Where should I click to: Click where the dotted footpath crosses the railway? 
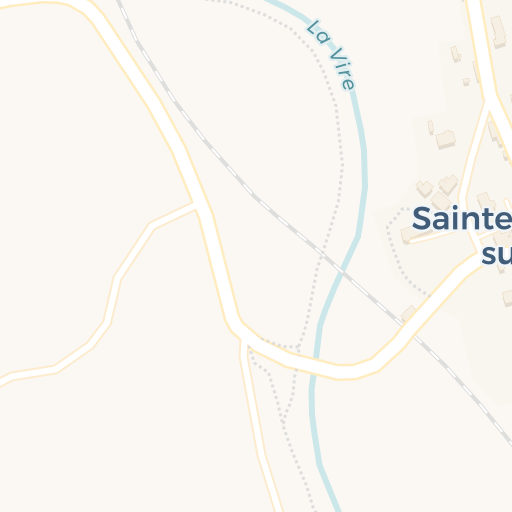click(x=321, y=255)
